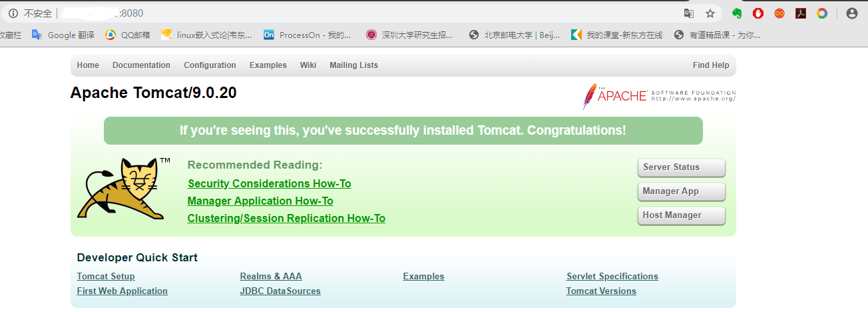This screenshot has height=312, width=868.
Task: Click the Host Manager button
Action: point(681,215)
